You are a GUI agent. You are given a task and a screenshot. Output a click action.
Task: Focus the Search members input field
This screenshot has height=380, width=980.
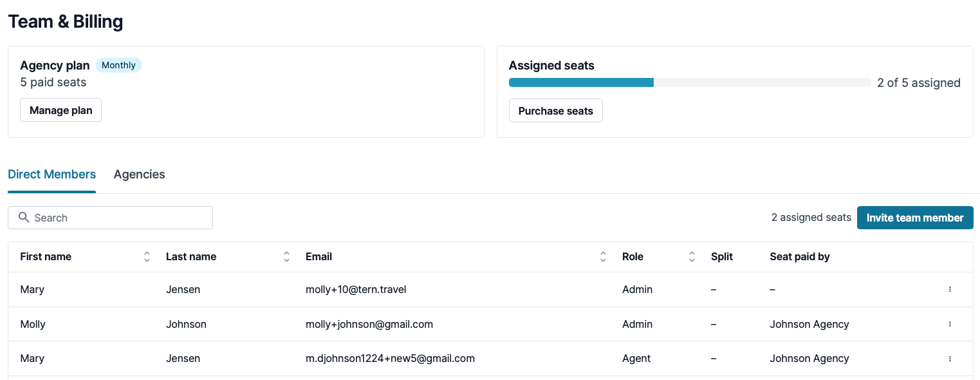(x=119, y=218)
